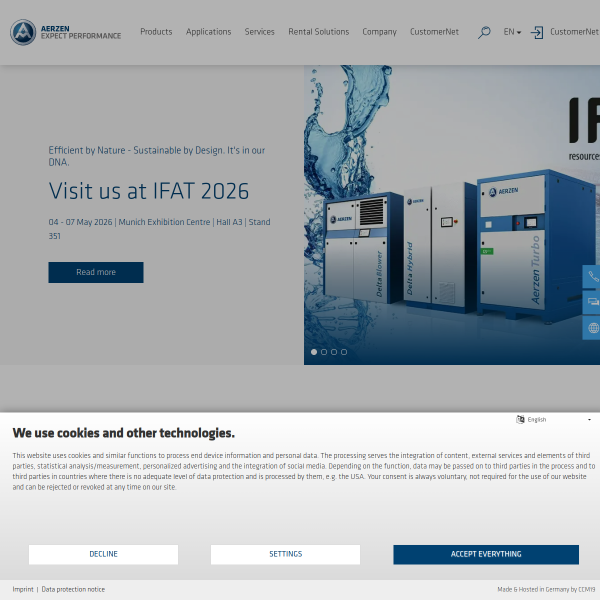600x600 pixels.
Task: Click the translate icon beside English
Action: pyautogui.click(x=520, y=420)
